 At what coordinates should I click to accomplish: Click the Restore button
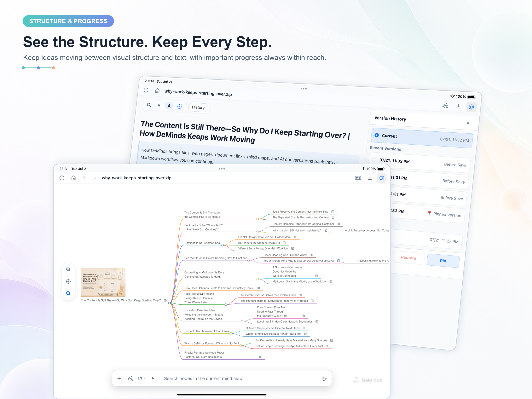tap(408, 258)
